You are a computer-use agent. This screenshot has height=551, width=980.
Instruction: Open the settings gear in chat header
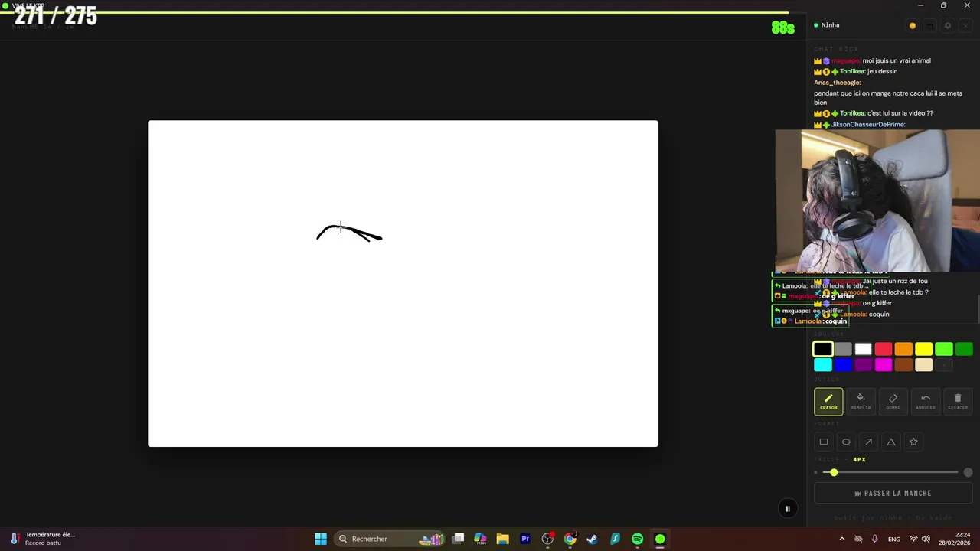click(947, 25)
